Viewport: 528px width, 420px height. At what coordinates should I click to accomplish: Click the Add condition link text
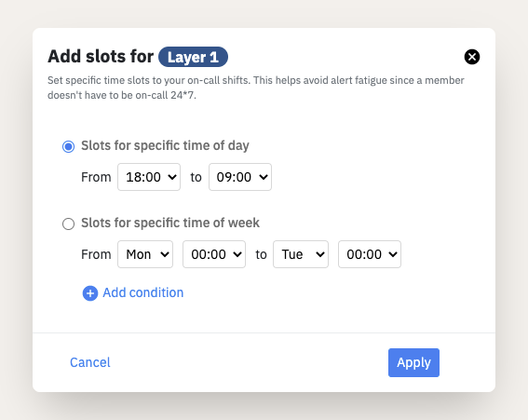(143, 292)
